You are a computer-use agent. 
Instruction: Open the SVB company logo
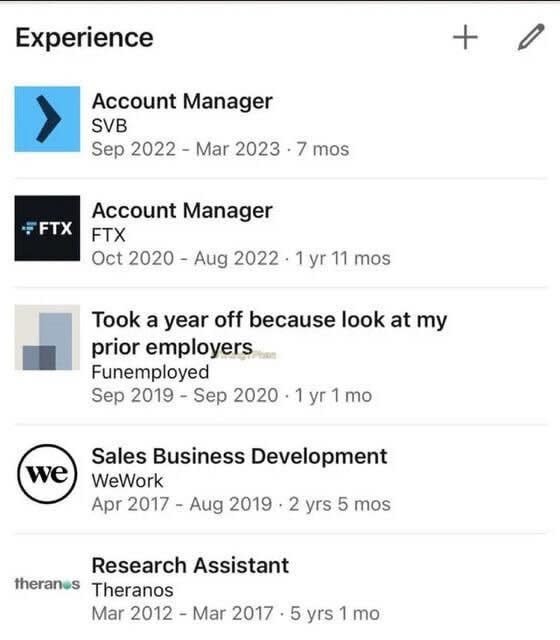coord(47,119)
